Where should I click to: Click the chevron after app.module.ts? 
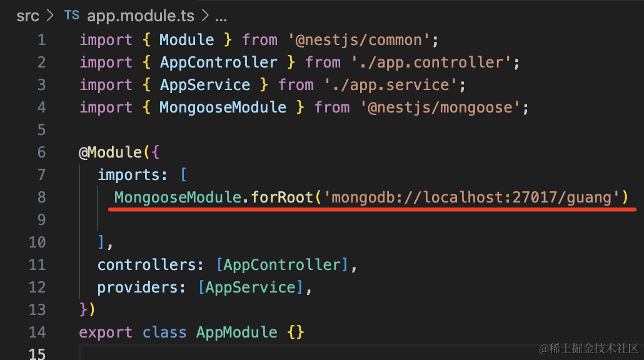pyautogui.click(x=205, y=16)
